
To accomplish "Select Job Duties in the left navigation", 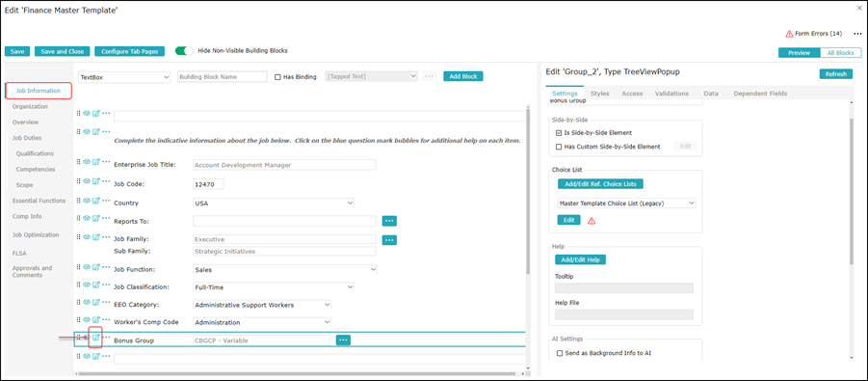I will (x=27, y=138).
